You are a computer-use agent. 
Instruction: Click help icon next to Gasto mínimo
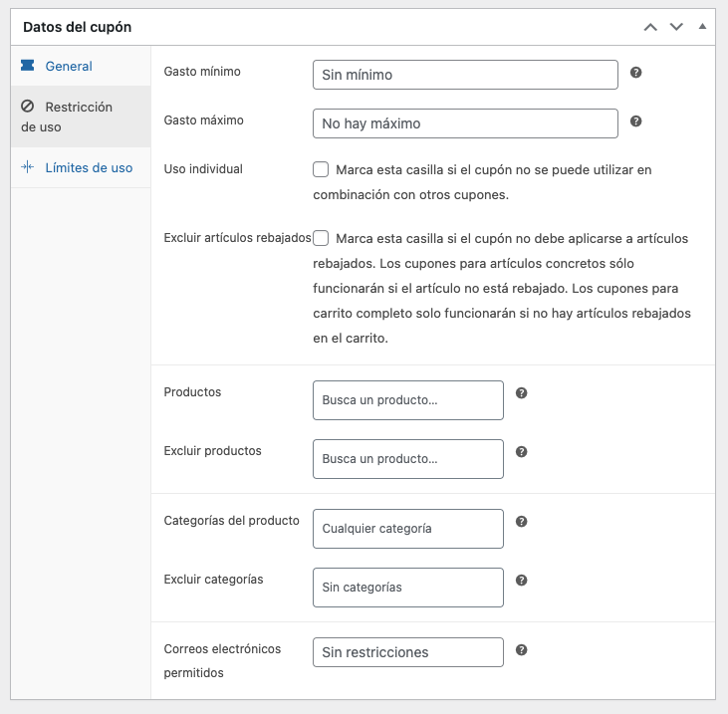point(635,73)
